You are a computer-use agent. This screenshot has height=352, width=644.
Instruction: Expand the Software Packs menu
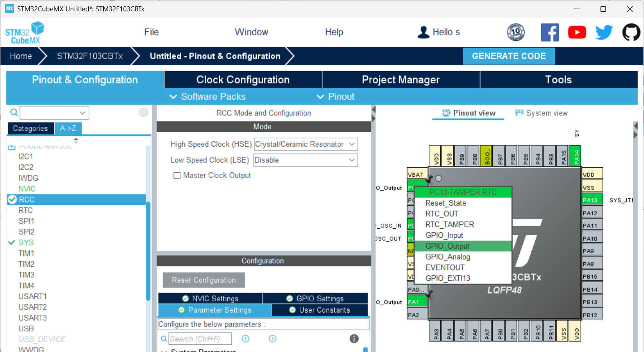(207, 96)
